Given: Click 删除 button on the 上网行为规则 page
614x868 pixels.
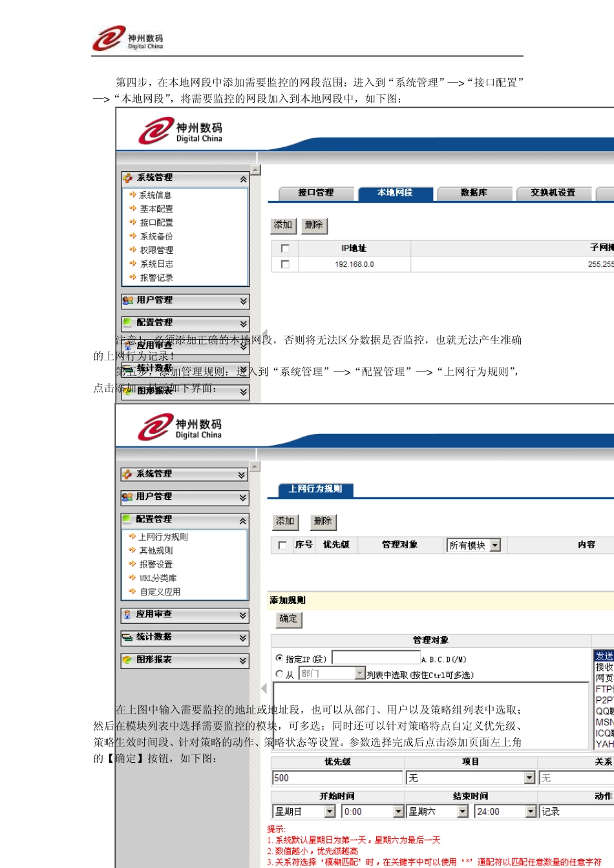Looking at the screenshot, I should click(x=323, y=521).
